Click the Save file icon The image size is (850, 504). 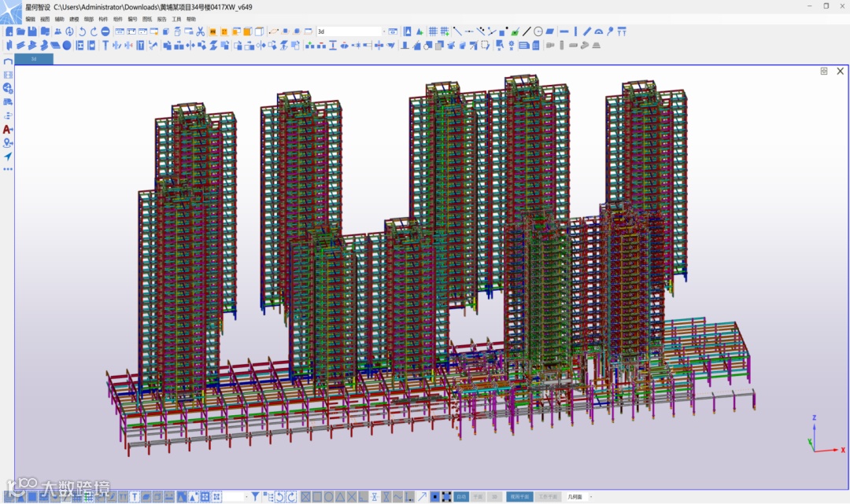32,31
